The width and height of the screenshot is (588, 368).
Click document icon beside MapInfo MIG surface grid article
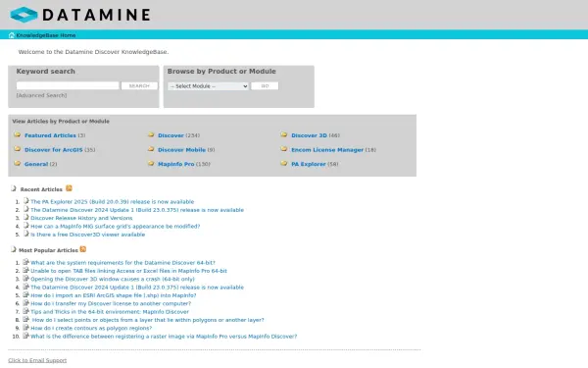click(26, 226)
